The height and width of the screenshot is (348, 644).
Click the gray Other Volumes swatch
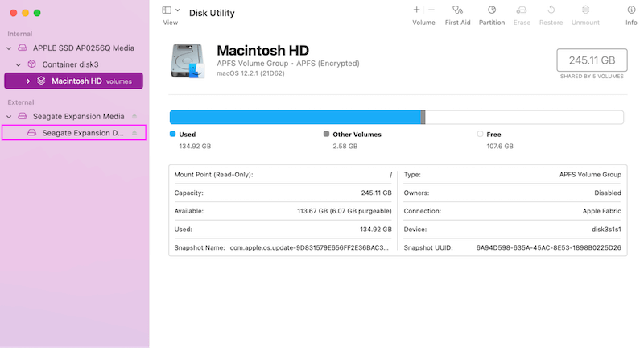(x=326, y=134)
